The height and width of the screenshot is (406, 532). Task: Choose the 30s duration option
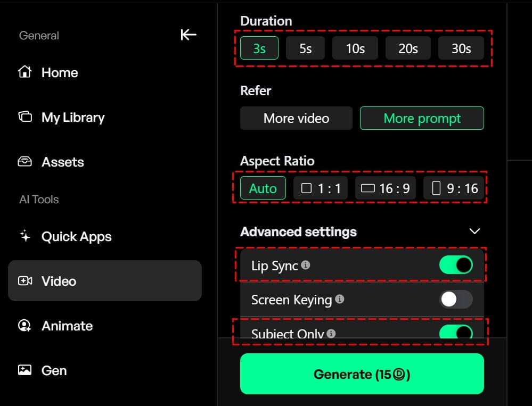[461, 48]
